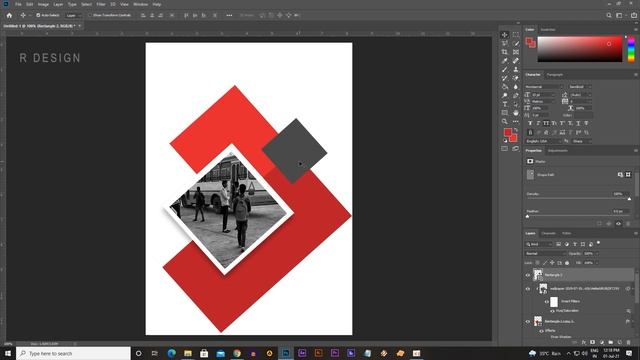Select the Pen tool
Image resolution: width=640 pixels, height=360 pixels.
click(516, 96)
